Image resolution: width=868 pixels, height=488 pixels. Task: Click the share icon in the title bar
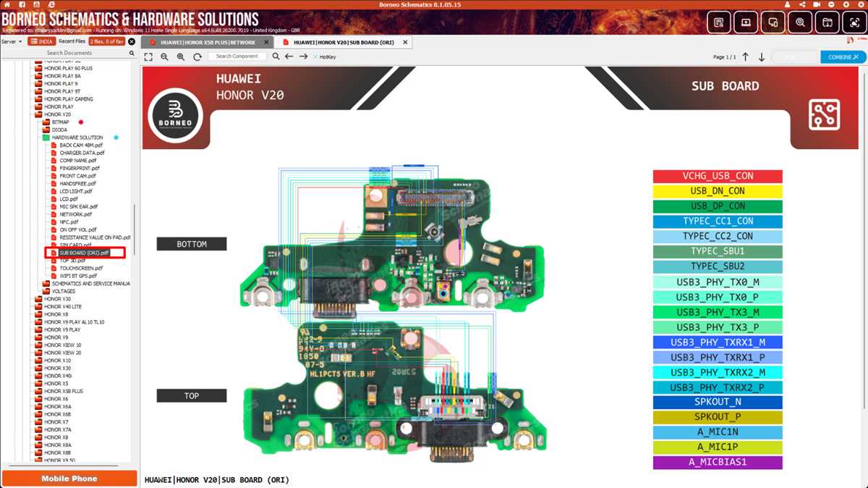tap(801, 4)
